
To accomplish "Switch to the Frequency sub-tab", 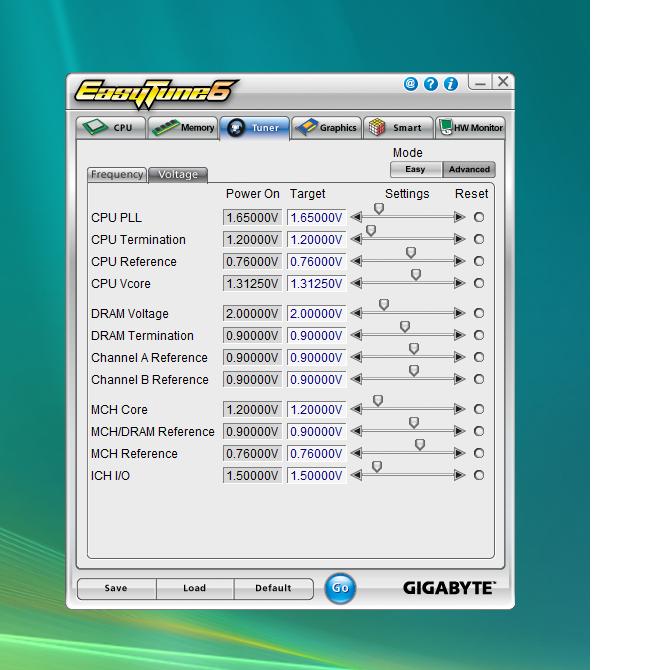I will 117,174.
